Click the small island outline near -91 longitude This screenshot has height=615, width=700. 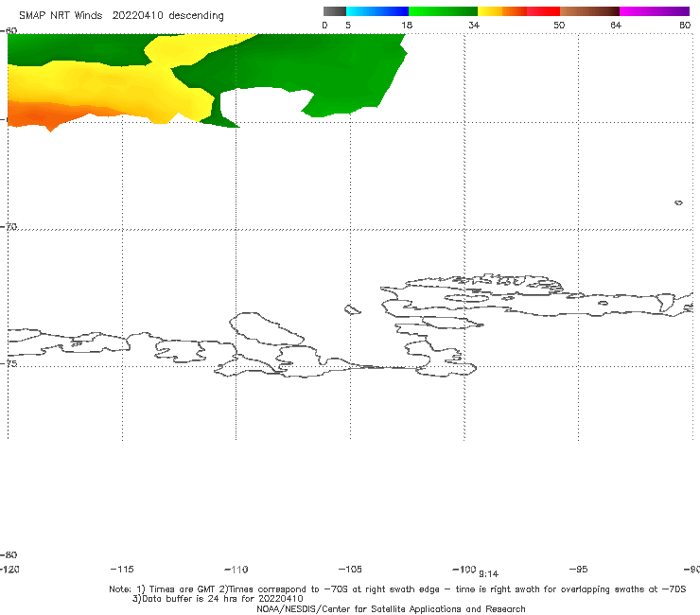(678, 202)
